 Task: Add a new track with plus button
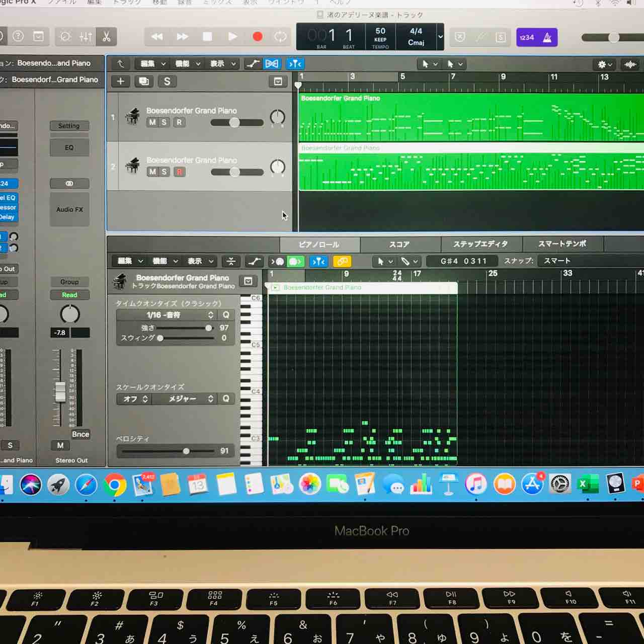tap(121, 82)
